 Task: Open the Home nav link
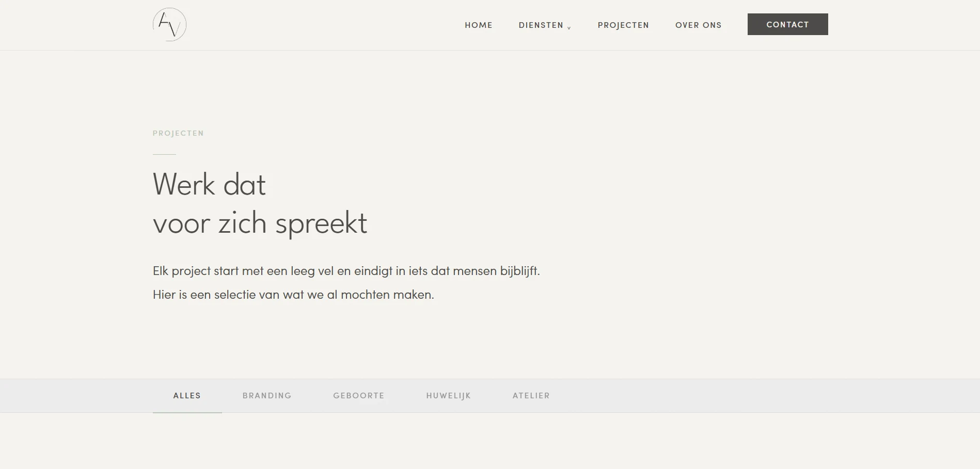click(x=479, y=25)
